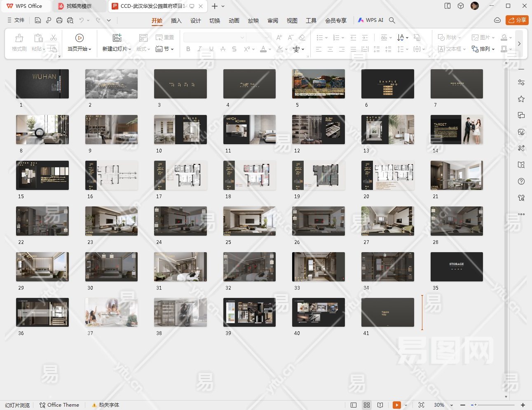532x410 pixels.
Task: Click the zoom slider in status bar
Action: click(x=475, y=405)
